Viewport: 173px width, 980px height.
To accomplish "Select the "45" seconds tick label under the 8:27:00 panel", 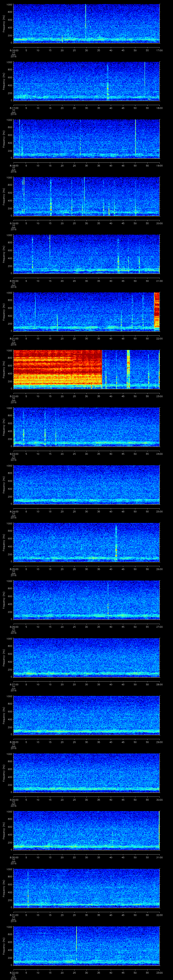I will tap(123, 684).
